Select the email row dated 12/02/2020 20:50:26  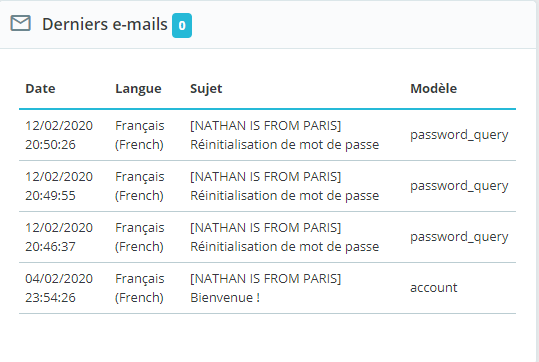pos(267,135)
